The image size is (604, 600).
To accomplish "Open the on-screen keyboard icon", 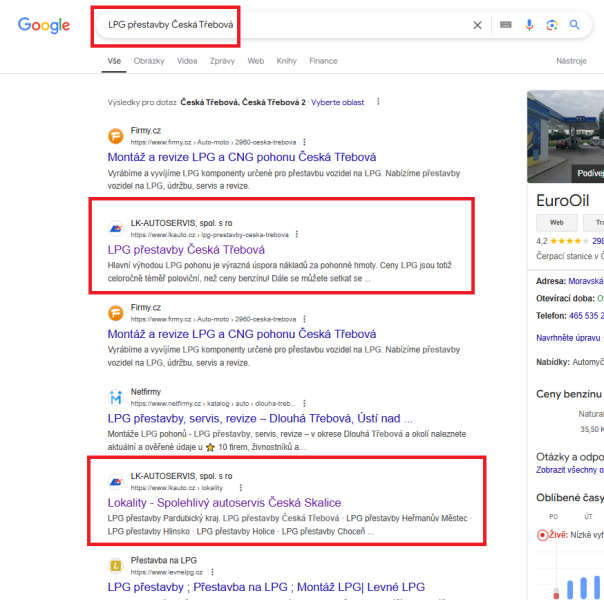I will pos(505,25).
